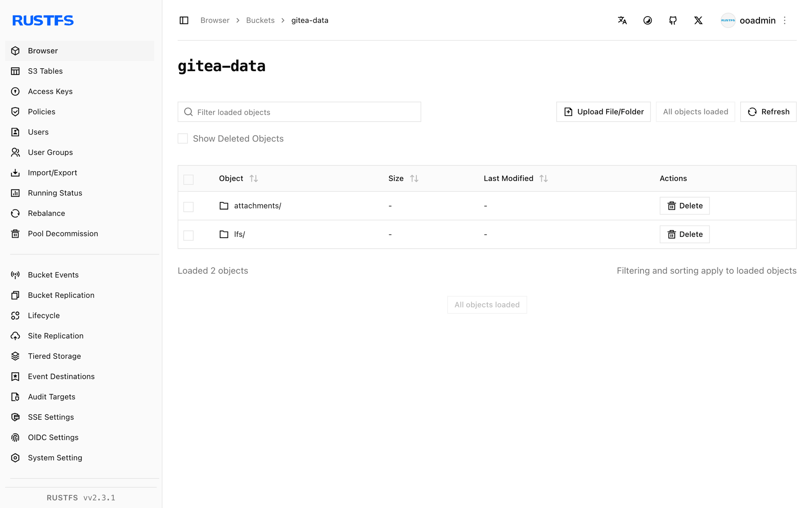Open the lfs/ folder name
812x508 pixels.
[239, 234]
